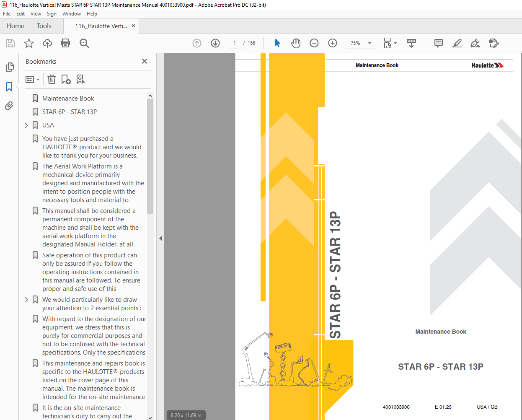Activate the hand pan tool

[x=296, y=43]
